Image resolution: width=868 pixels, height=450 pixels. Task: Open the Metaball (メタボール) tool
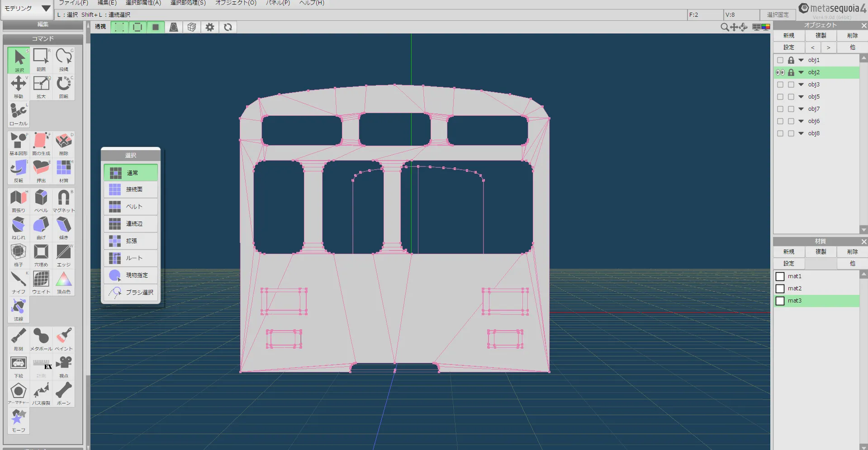pos(41,339)
